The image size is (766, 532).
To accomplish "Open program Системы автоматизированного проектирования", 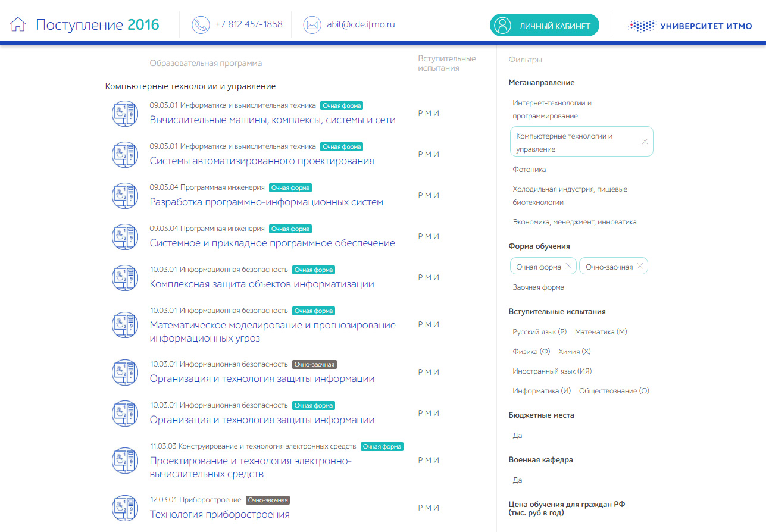I will (x=262, y=161).
